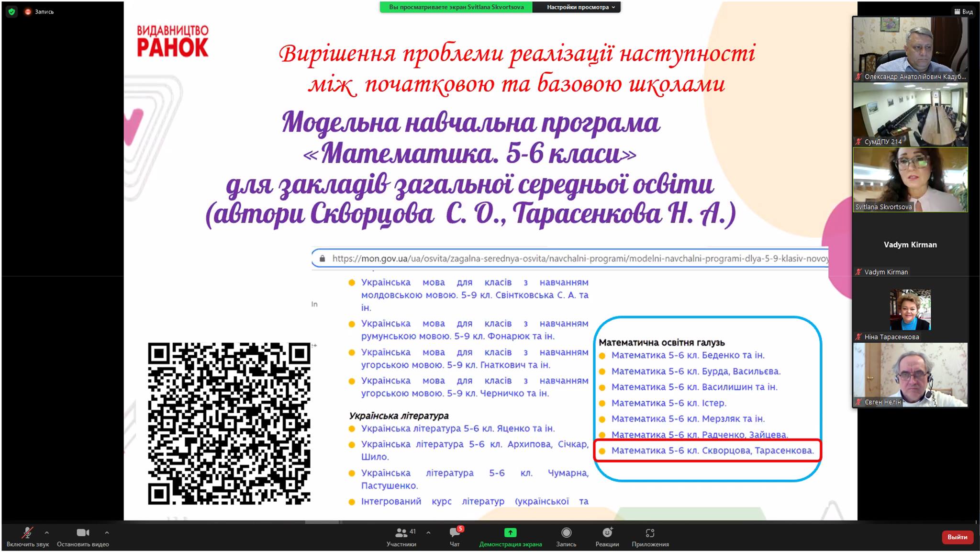Click padlock icon in slide address bar
This screenshot has width=980, height=553.
(322, 259)
